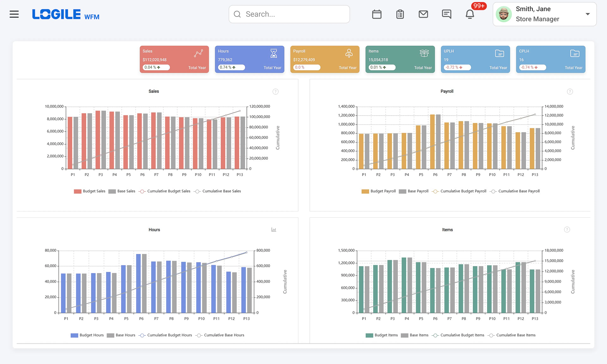607x364 pixels.
Task: Click the Payroll chart help icon
Action: click(x=570, y=91)
